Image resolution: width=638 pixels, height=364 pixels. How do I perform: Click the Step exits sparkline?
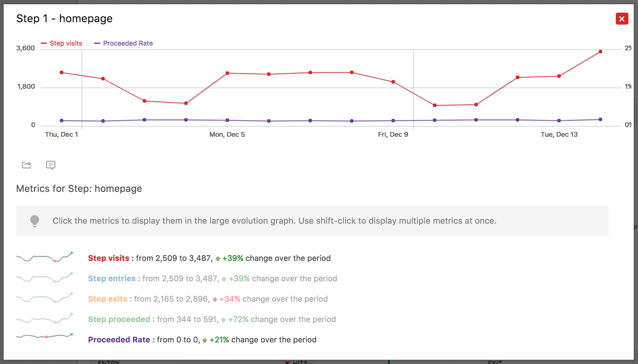click(45, 298)
